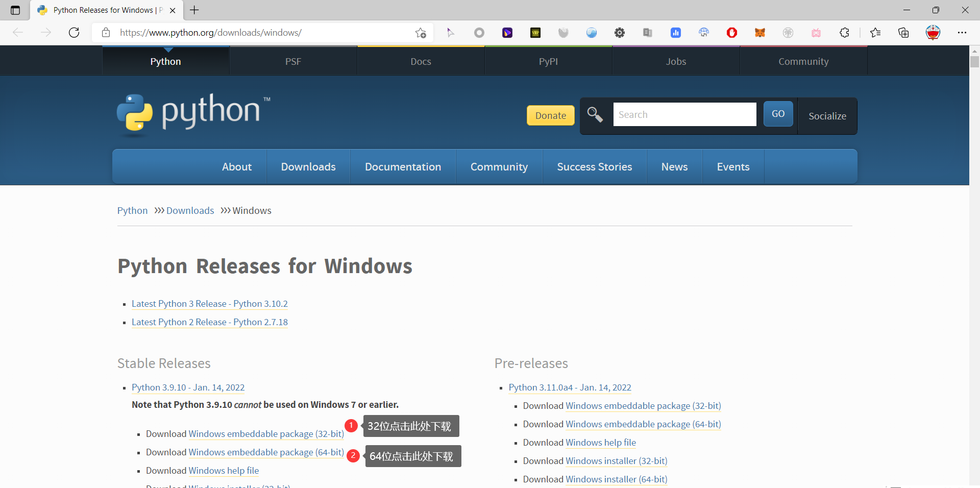Open the browser Settings and more menu
The image size is (980, 488).
point(962,33)
